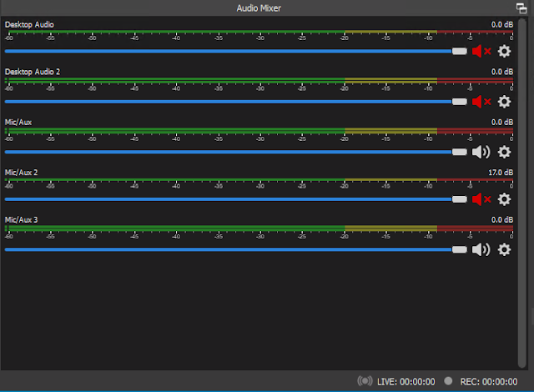Screen dimensions: 534x392
Task: Open Mic/Aux 2 settings gear
Action: (504, 199)
